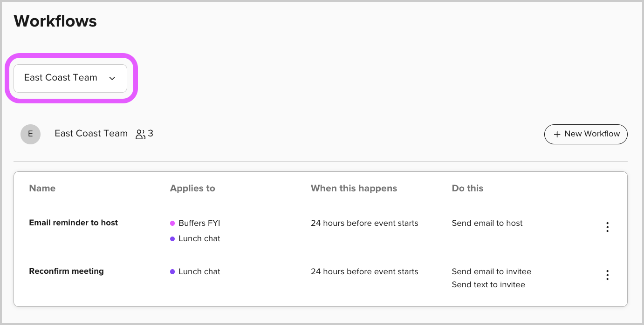Click the team members icon showing 3

pyautogui.click(x=144, y=134)
